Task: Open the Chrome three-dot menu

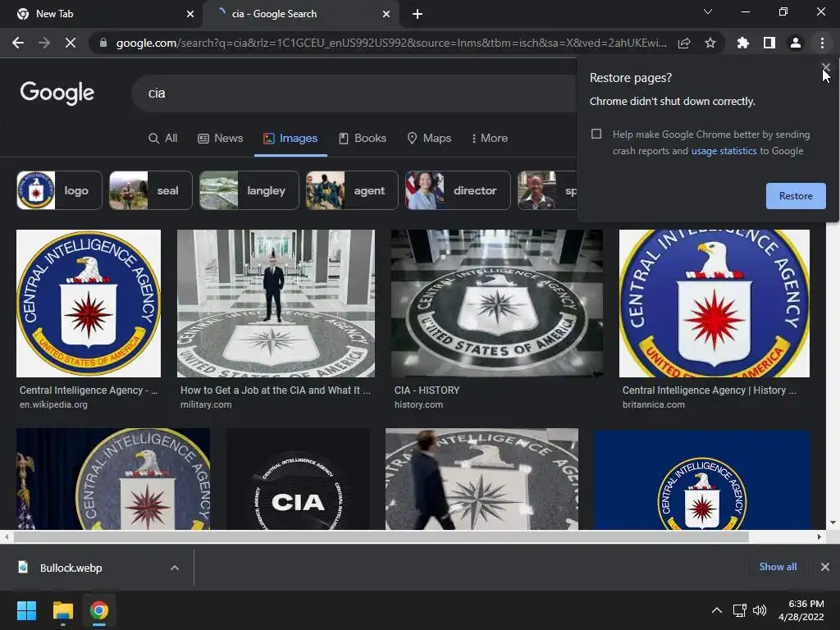Action: click(822, 43)
